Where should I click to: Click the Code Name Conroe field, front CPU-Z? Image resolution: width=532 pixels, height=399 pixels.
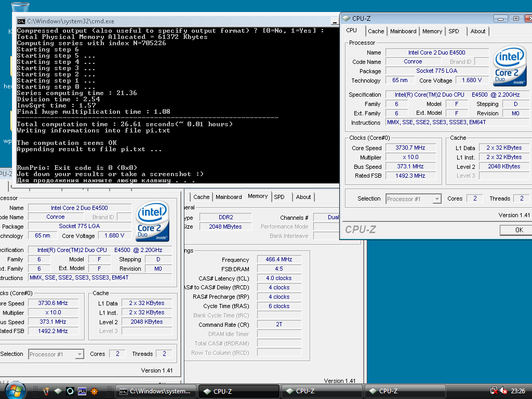click(x=413, y=62)
